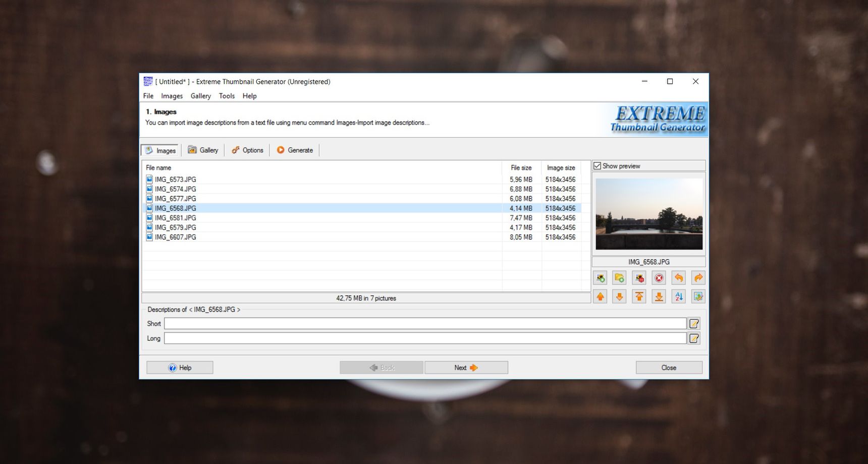Image resolution: width=868 pixels, height=464 pixels.
Task: Select the file IMG_6579.JPG
Action: [176, 227]
